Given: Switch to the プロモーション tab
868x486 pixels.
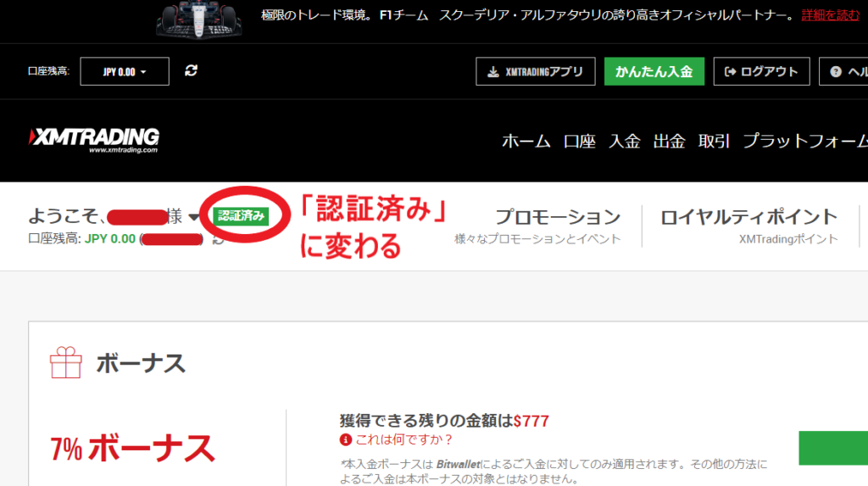Looking at the screenshot, I should (x=557, y=218).
